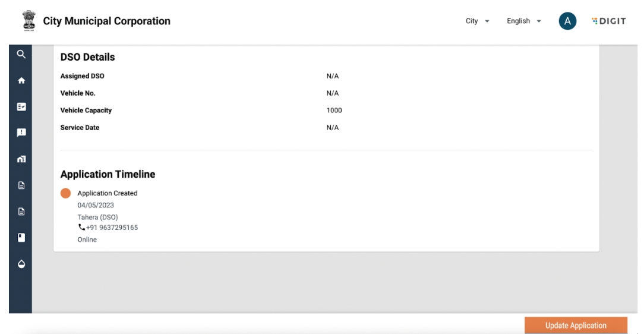Click the property building icon in the sidebar
644x334 pixels.
point(21,159)
